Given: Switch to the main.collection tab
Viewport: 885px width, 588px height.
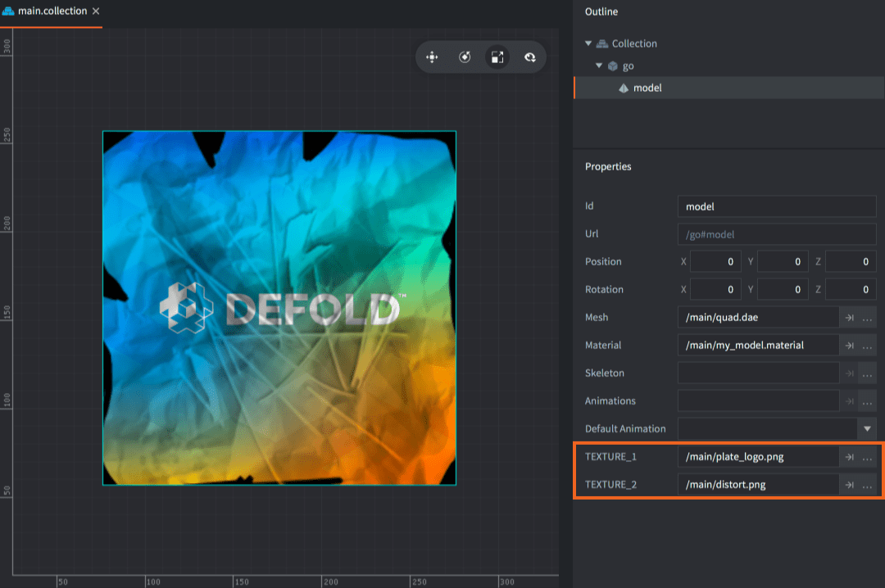Looking at the screenshot, I should tap(52, 11).
